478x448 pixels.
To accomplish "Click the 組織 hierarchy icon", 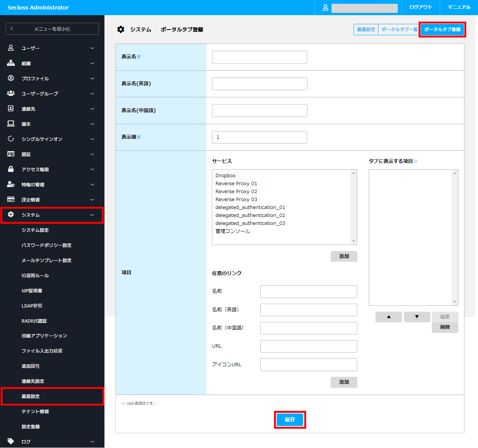I will tap(11, 63).
